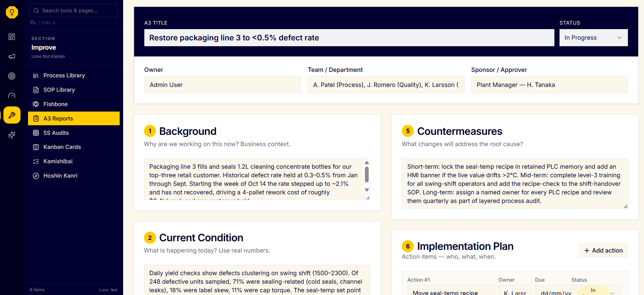This screenshot has height=295, width=644.
Task: Click the Fishbone fish icon
Action: pyautogui.click(x=36, y=104)
